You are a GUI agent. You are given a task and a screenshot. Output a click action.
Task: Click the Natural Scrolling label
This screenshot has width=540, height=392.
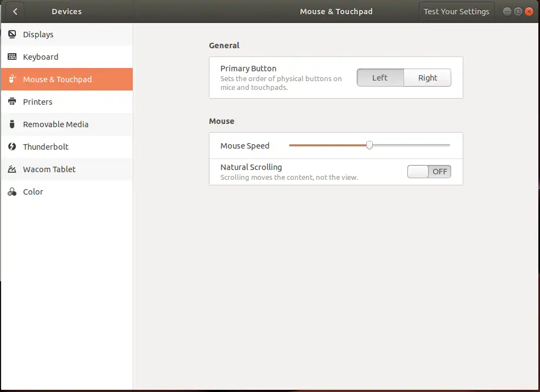point(251,167)
